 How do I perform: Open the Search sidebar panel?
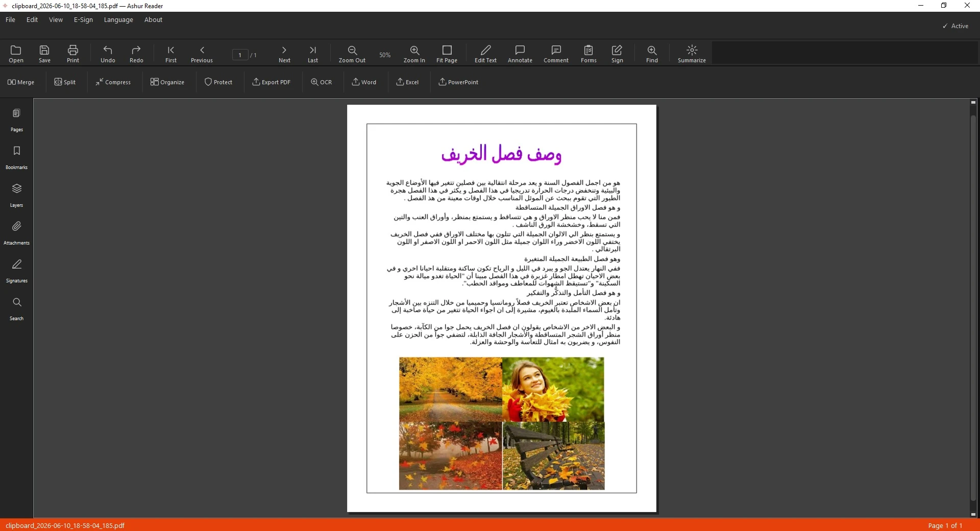pos(16,309)
